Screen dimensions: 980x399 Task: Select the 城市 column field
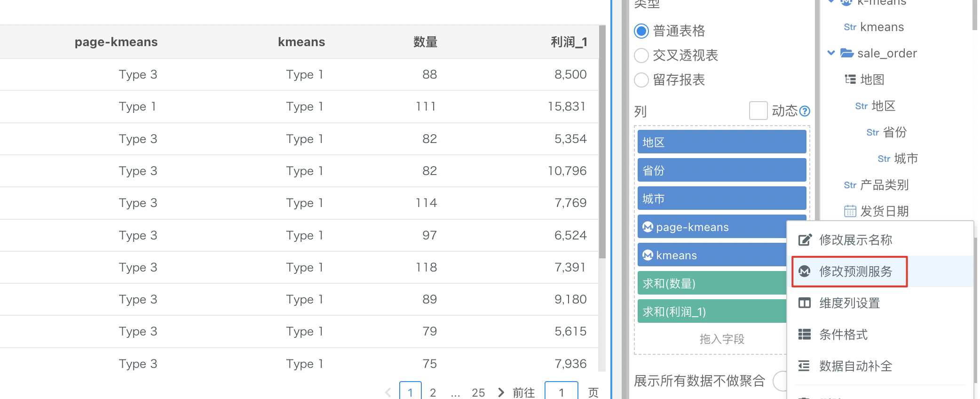pos(722,198)
